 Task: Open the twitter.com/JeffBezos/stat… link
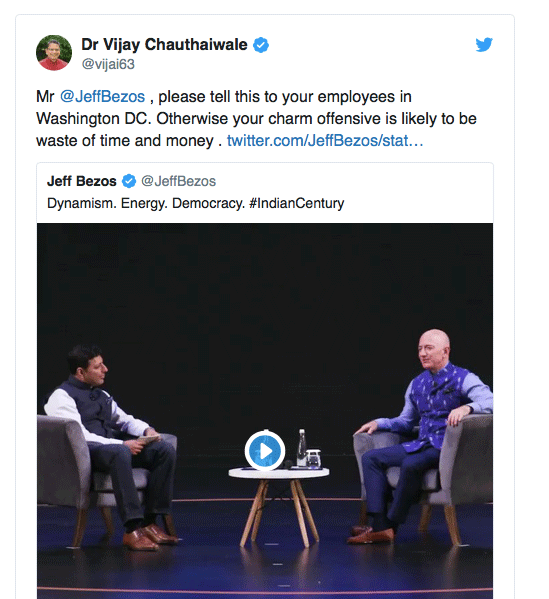(325, 141)
